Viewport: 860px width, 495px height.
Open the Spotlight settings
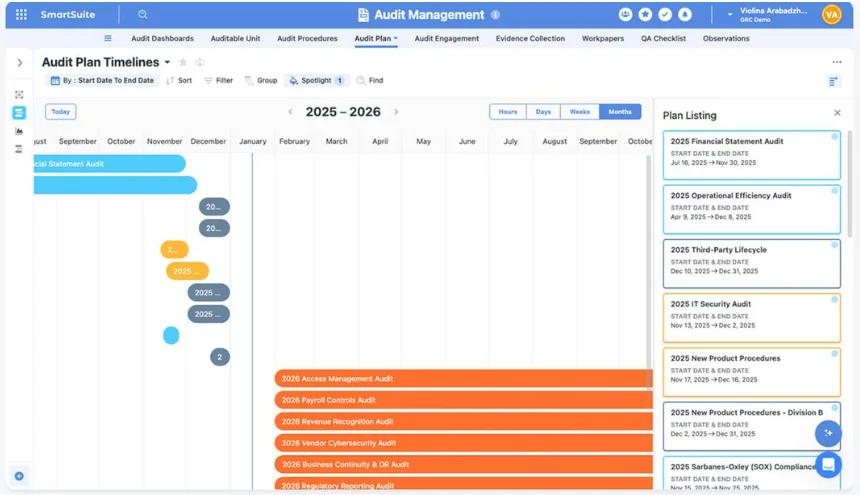click(x=316, y=81)
